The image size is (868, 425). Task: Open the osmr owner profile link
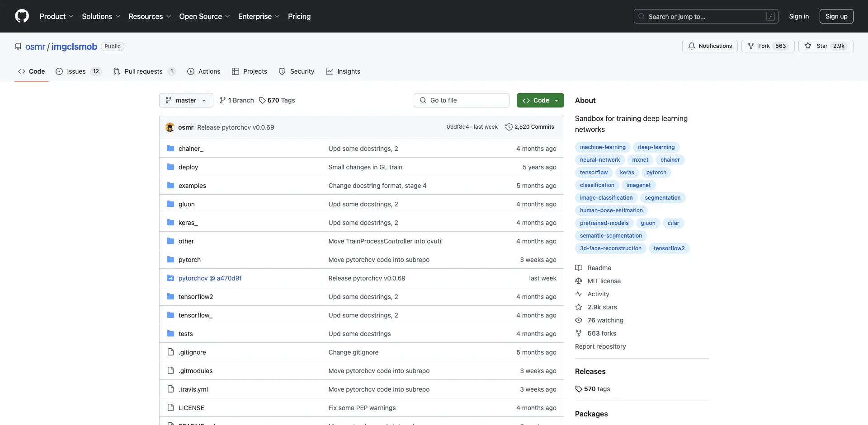35,47
